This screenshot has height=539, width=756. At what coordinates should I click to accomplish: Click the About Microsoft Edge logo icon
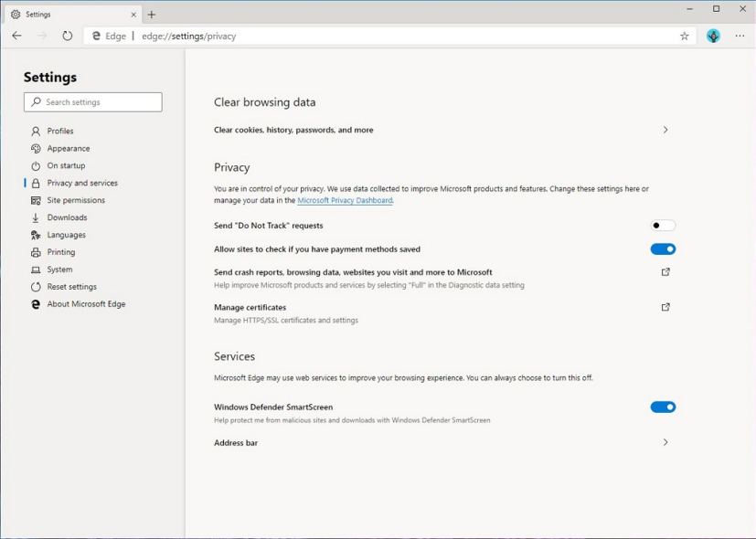click(x=36, y=304)
